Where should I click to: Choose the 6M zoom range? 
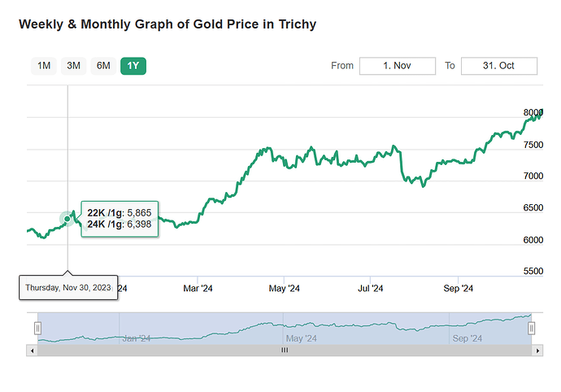103,66
